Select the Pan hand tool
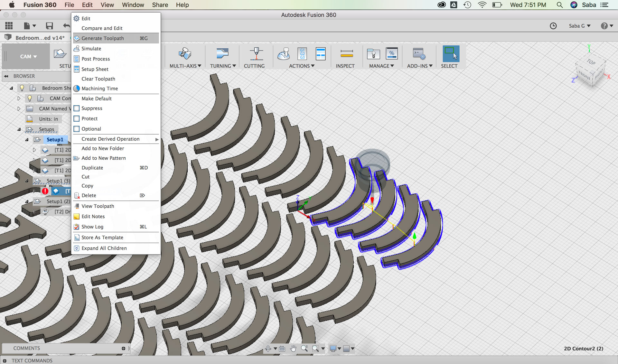618x364 pixels. click(293, 349)
